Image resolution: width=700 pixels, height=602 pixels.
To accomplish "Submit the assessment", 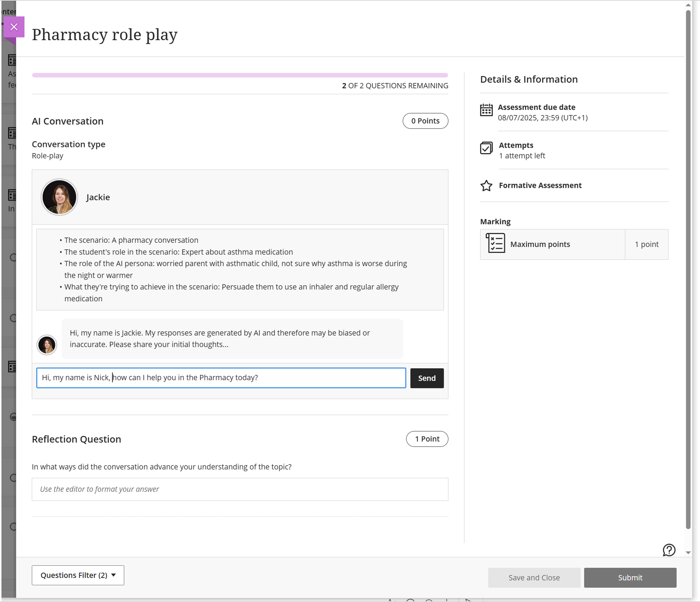I will (630, 578).
